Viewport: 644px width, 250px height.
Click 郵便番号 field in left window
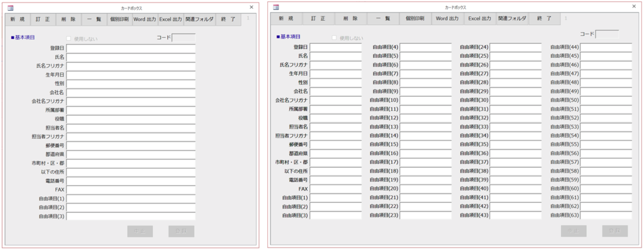pos(131,145)
